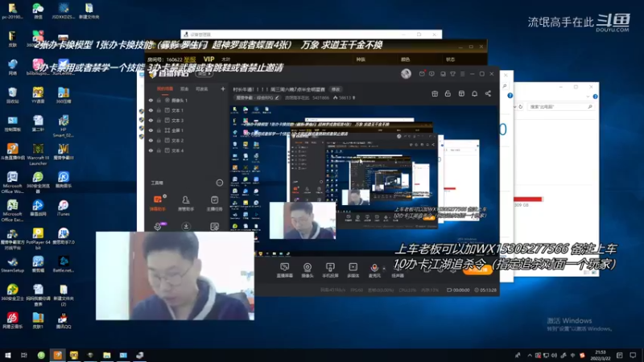Edit the stream category 魔兽争霸 tag
644x362 pixels.
click(x=257, y=97)
